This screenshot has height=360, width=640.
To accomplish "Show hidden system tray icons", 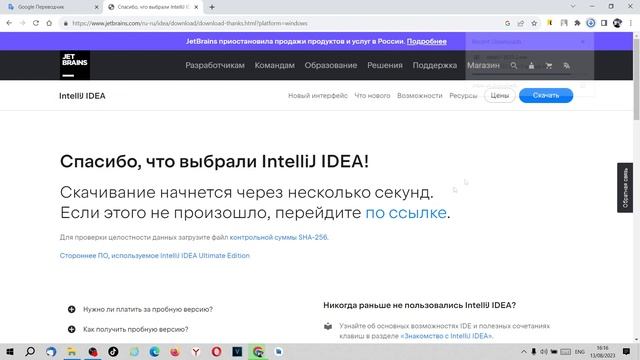I will 524,351.
